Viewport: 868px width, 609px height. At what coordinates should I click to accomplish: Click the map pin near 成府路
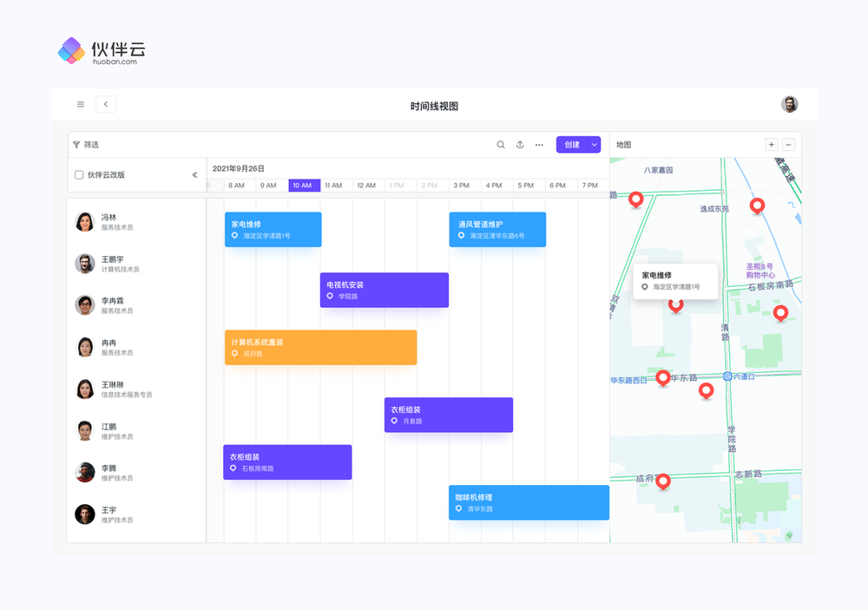(663, 481)
